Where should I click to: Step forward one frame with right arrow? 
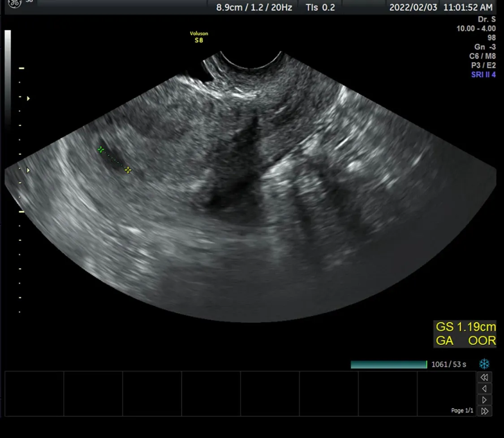point(484,400)
